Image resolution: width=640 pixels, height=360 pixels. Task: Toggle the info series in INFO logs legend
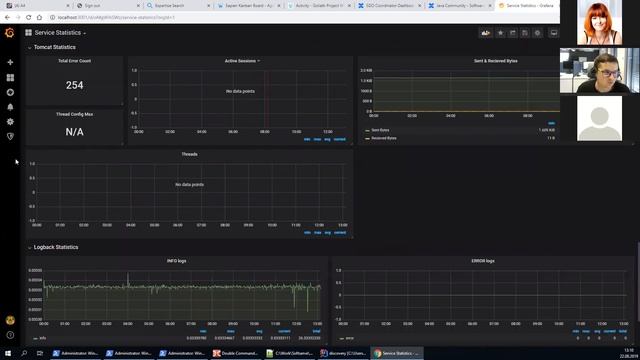click(x=42, y=338)
